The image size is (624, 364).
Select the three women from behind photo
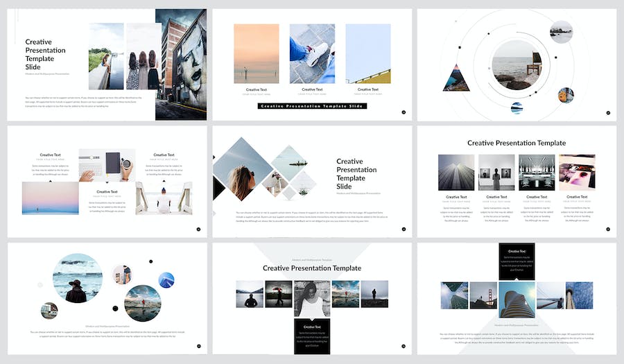144,56
